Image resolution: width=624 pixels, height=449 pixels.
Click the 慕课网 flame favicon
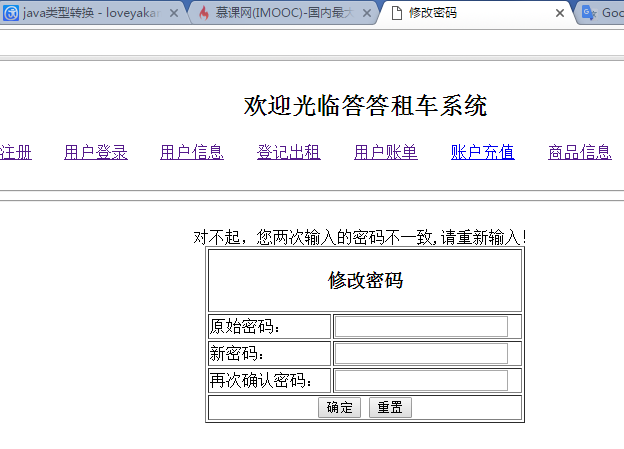(x=204, y=13)
